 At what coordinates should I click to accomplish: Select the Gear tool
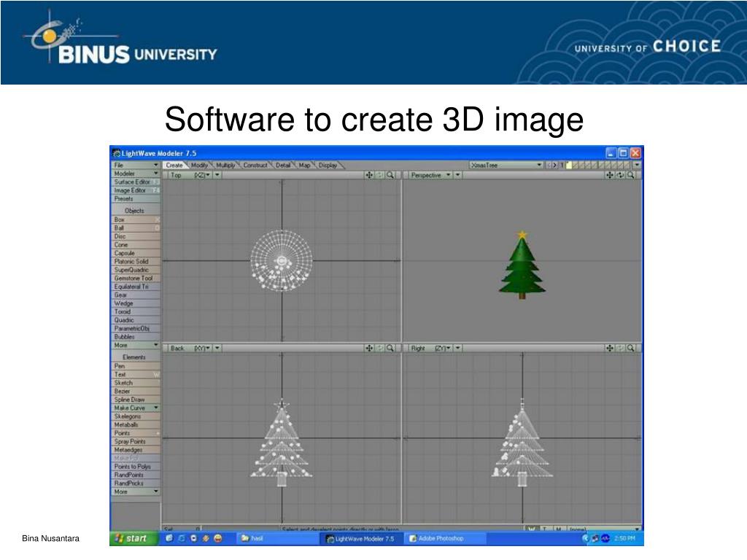tap(136, 295)
